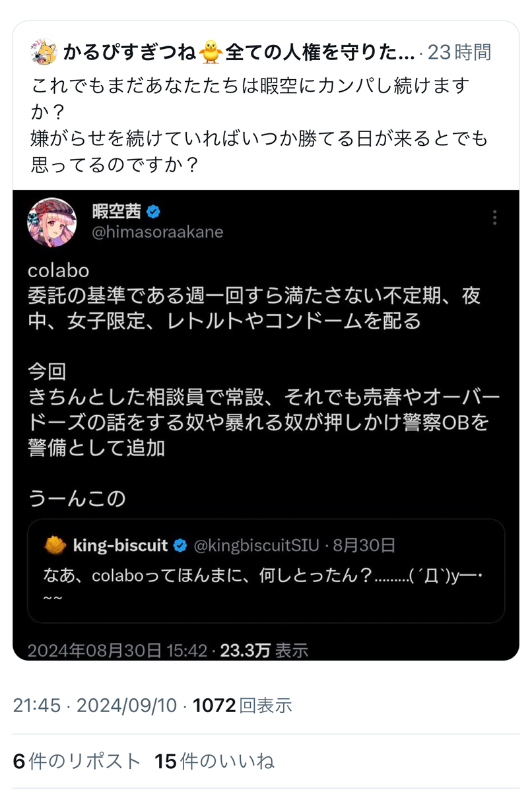Open the king-biscuit display name
Image resolution: width=532 pixels, height=792 pixels.
pyautogui.click(x=120, y=545)
